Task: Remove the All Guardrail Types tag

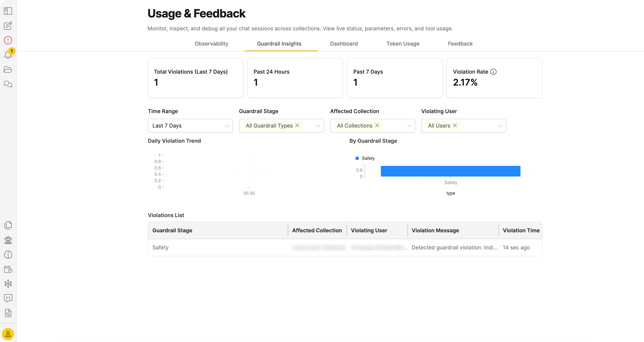Action: pos(297,125)
